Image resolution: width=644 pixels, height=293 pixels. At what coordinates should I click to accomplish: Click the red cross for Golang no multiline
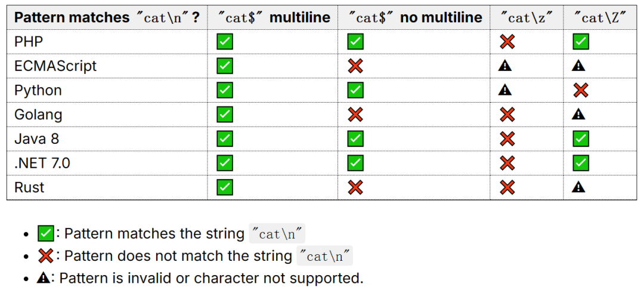(x=355, y=114)
